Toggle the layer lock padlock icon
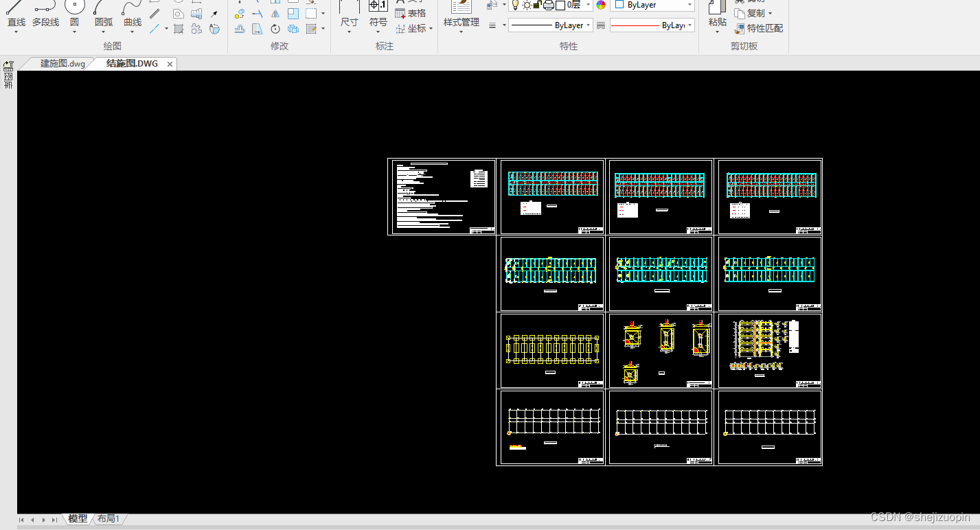The image size is (980, 530). [538, 4]
